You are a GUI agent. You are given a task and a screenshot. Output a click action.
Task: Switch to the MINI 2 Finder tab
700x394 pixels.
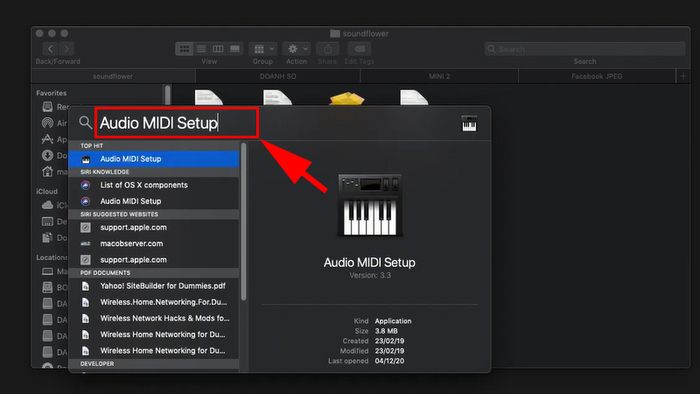439,76
